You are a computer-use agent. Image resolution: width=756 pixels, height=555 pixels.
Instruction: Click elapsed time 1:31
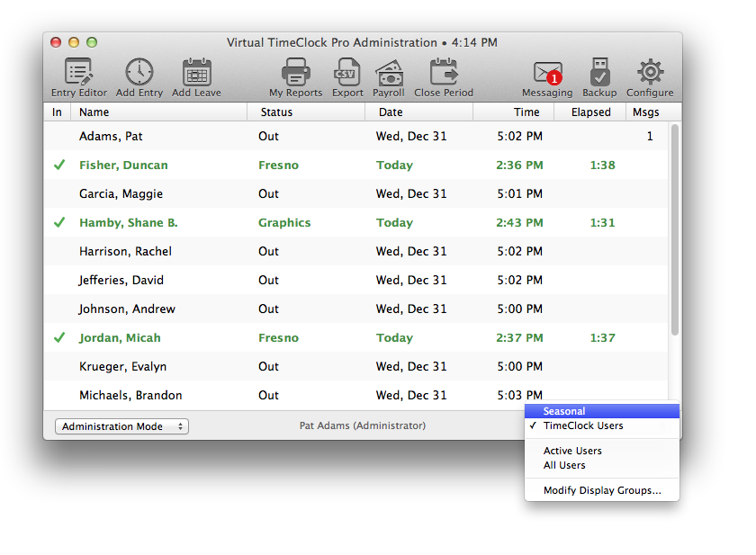tap(603, 222)
